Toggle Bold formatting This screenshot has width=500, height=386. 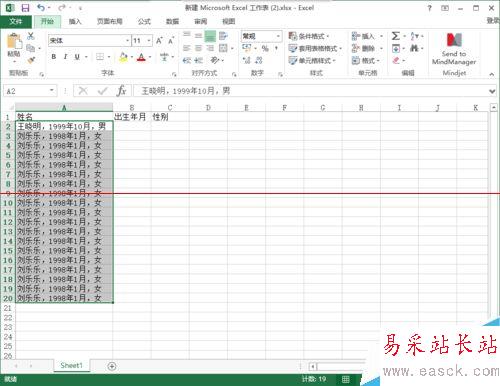click(54, 57)
